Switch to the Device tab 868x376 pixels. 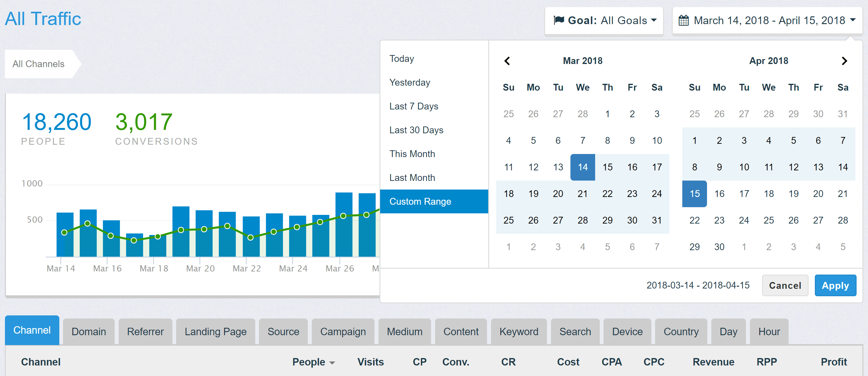(x=627, y=331)
